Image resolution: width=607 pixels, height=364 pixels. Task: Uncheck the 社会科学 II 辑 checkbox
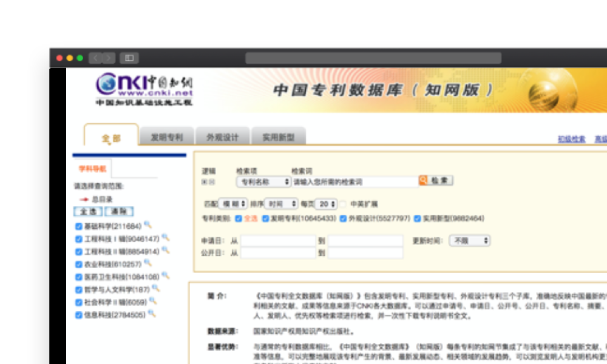tap(78, 303)
